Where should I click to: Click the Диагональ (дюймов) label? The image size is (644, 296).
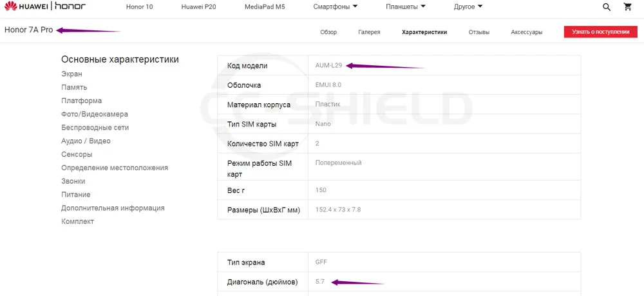(262, 282)
